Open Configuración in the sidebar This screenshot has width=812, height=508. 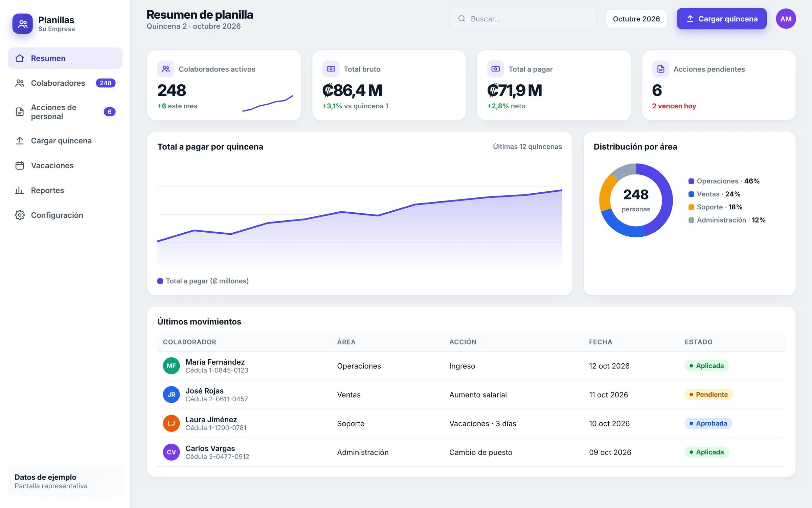pyautogui.click(x=65, y=215)
